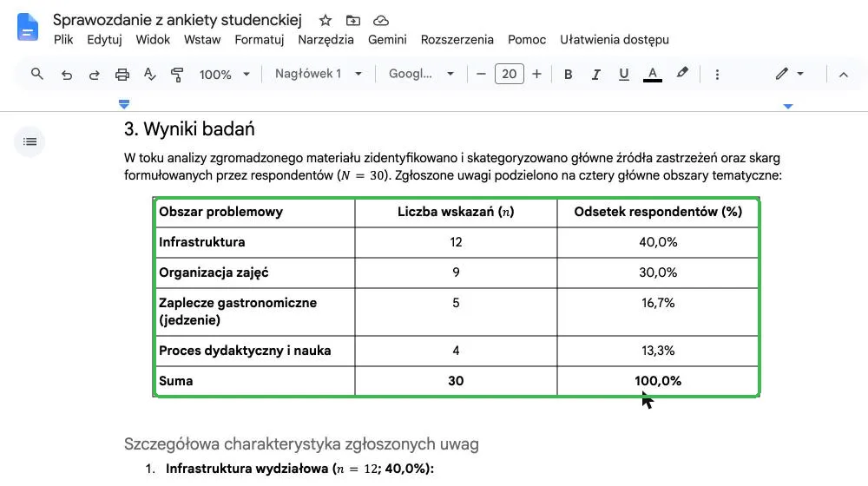Click the subheading Szczegółowa charakterystyka zgłoszonych uwag
868x486 pixels.
click(x=301, y=444)
